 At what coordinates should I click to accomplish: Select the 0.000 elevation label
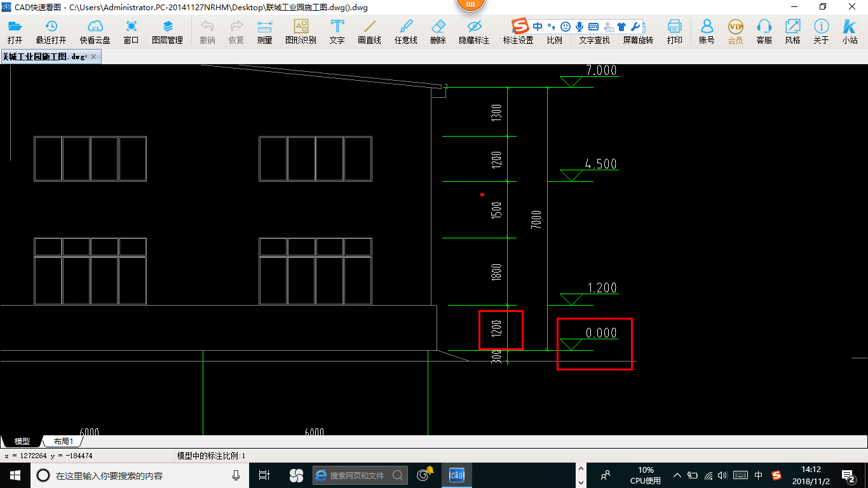click(x=601, y=333)
